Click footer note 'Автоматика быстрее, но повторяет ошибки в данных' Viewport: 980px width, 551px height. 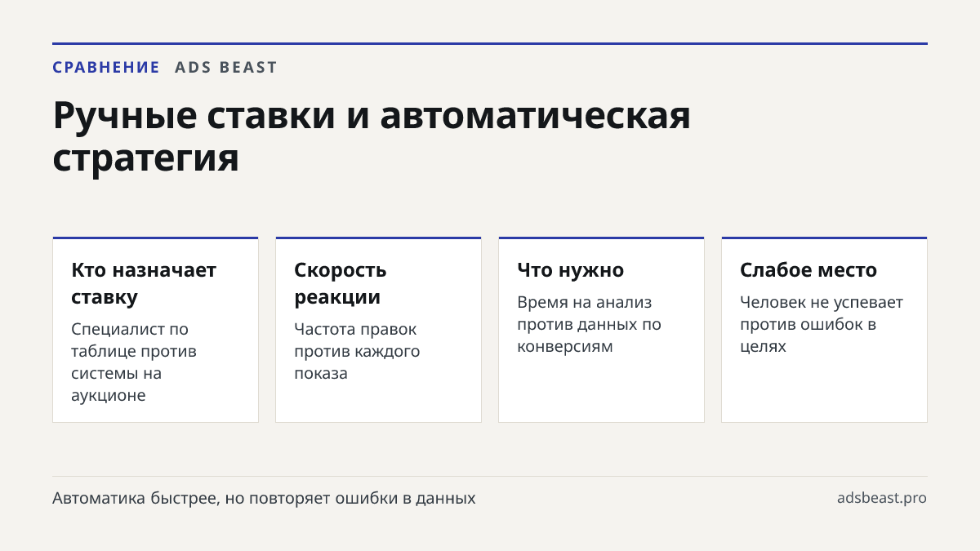(264, 498)
